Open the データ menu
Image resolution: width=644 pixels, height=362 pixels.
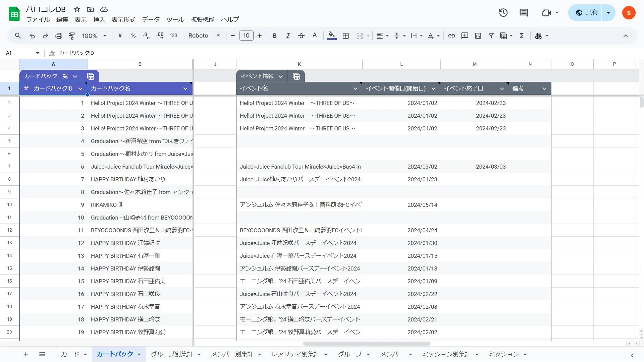(x=151, y=19)
